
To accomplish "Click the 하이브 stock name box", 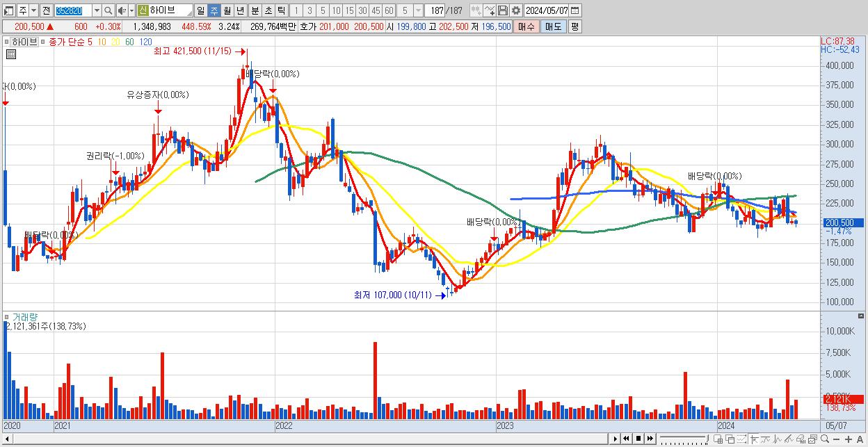I will 170,10.
